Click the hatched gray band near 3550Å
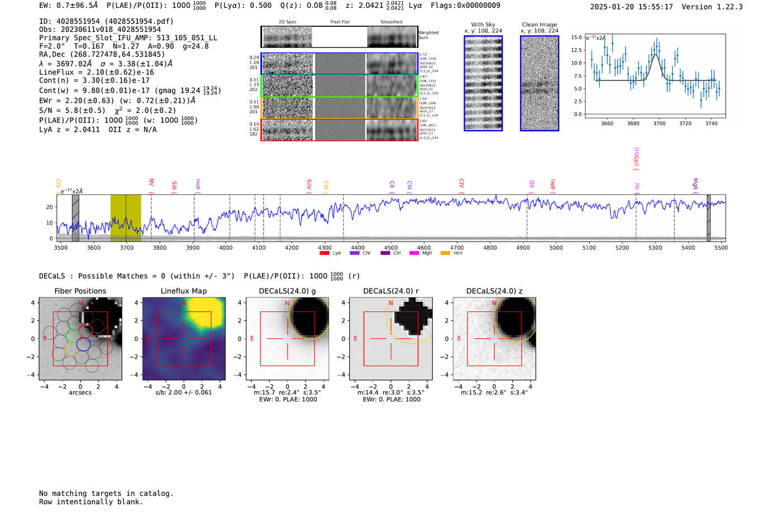Viewport: 782px width, 532px height. 75,218
